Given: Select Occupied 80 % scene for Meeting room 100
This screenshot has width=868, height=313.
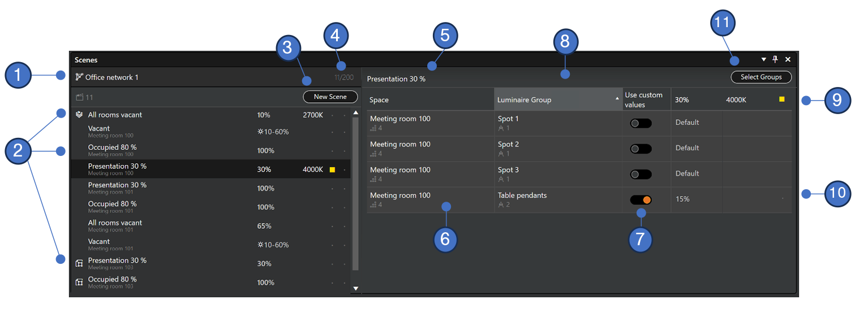Looking at the screenshot, I should (210, 150).
